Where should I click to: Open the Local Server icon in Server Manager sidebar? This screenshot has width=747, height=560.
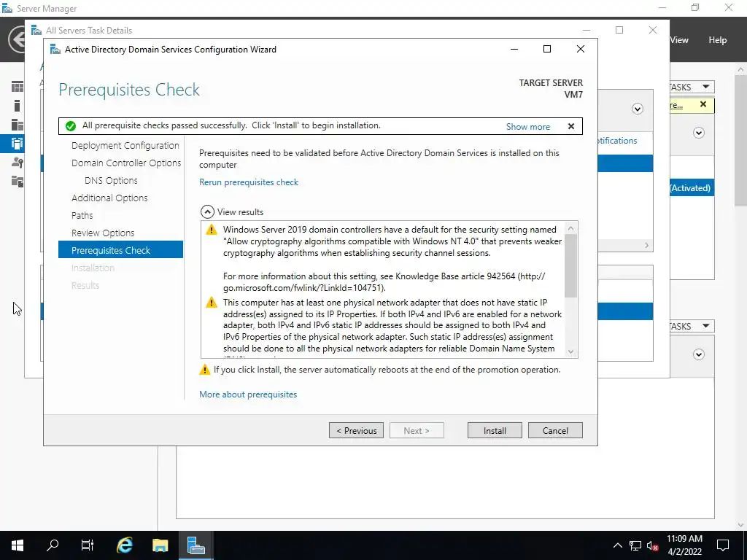18,106
